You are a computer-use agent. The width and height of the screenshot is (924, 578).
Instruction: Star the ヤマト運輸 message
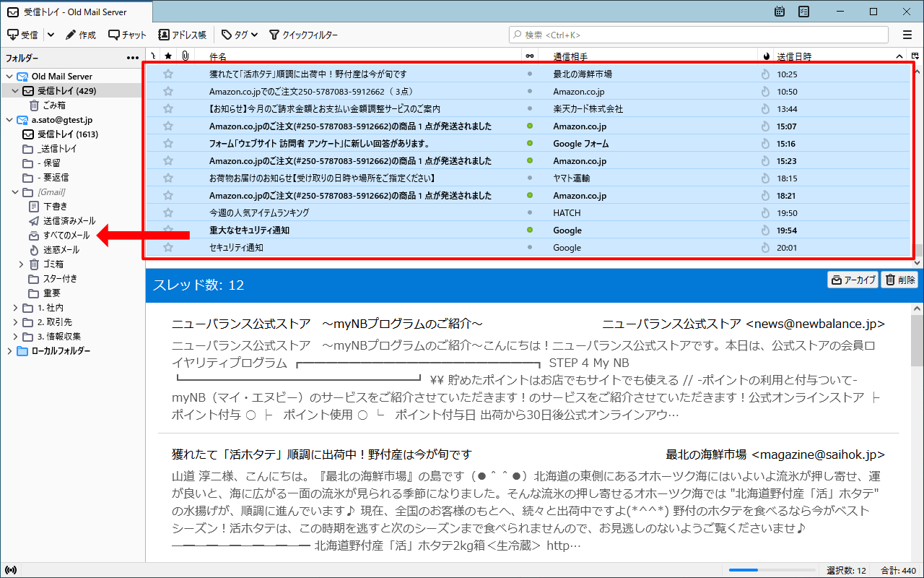click(x=168, y=178)
